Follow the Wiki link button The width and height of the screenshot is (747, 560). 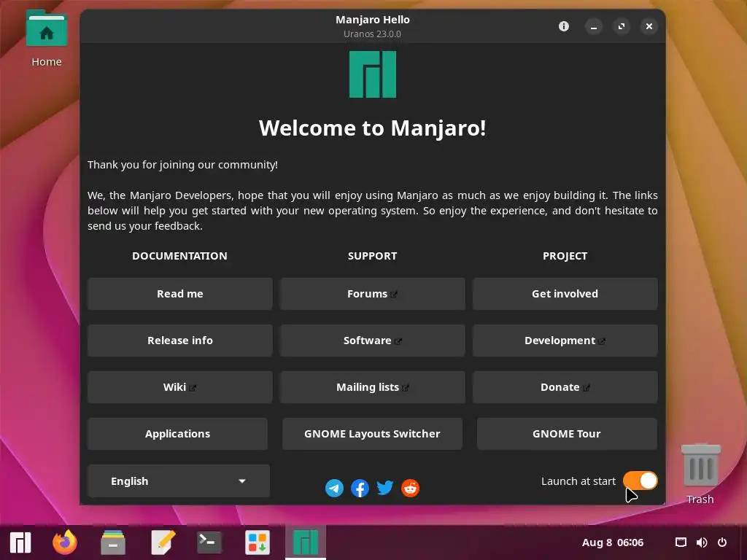pos(180,387)
